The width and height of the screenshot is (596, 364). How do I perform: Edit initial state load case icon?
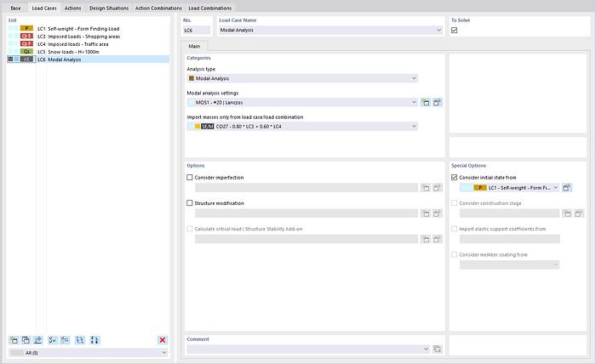567,187
